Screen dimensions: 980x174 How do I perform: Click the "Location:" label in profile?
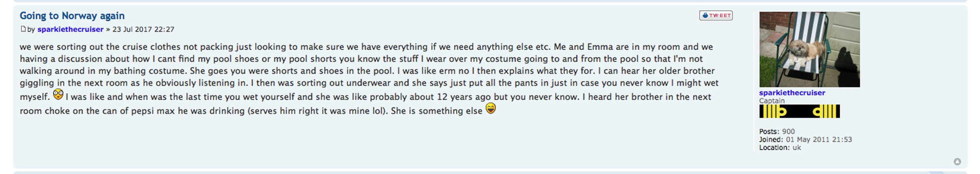click(x=774, y=147)
